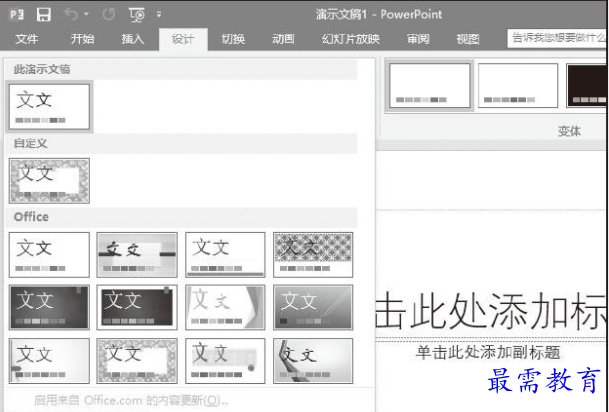Click 启用来自 Office.com 的内容更新
609x412 pixels.
pos(131,400)
